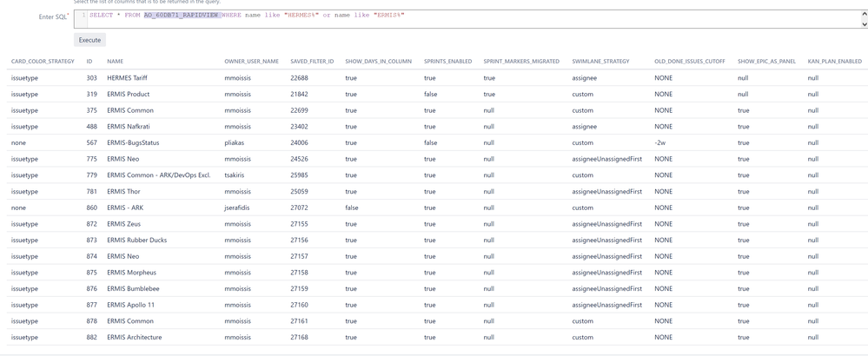Click the false value in ERMIS - ARK row
Screen dimensions: 868x356
pyautogui.click(x=352, y=208)
